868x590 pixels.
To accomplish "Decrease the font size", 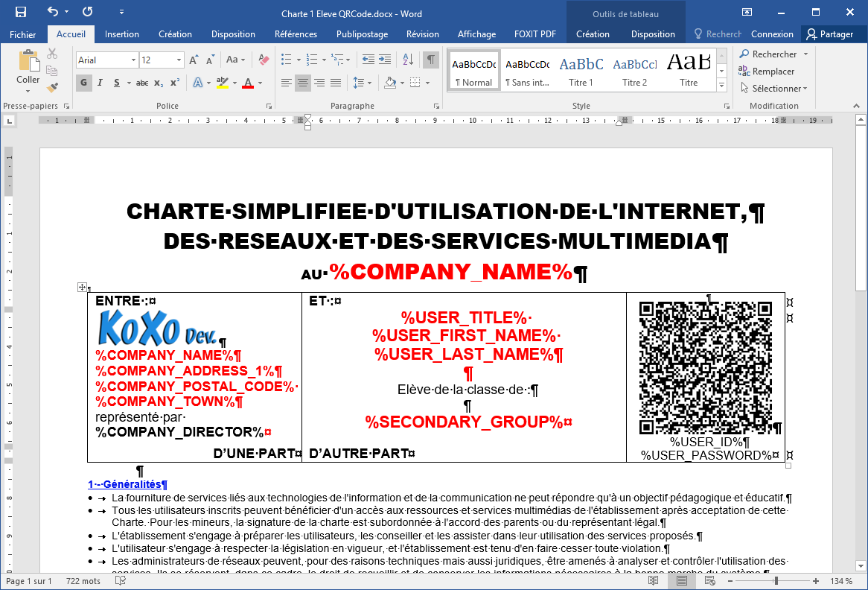I will point(210,60).
